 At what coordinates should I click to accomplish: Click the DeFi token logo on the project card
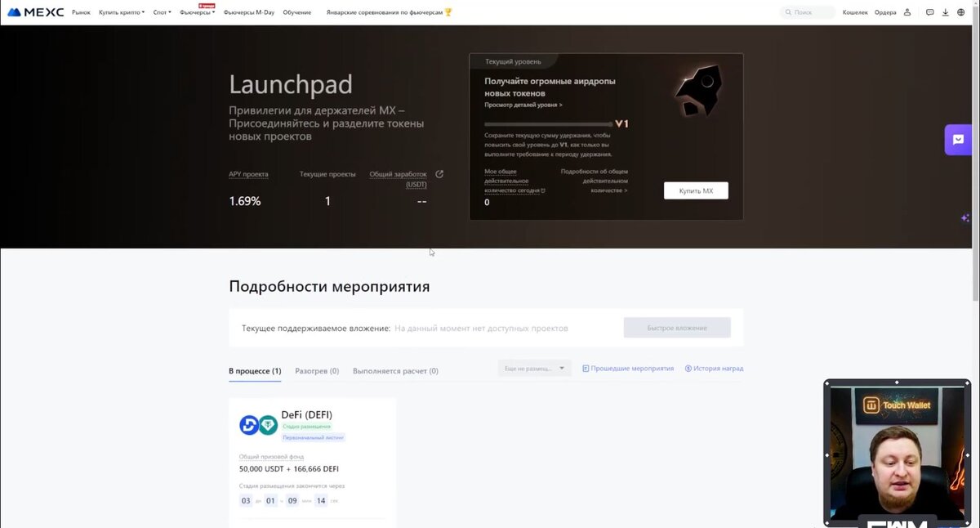point(248,425)
